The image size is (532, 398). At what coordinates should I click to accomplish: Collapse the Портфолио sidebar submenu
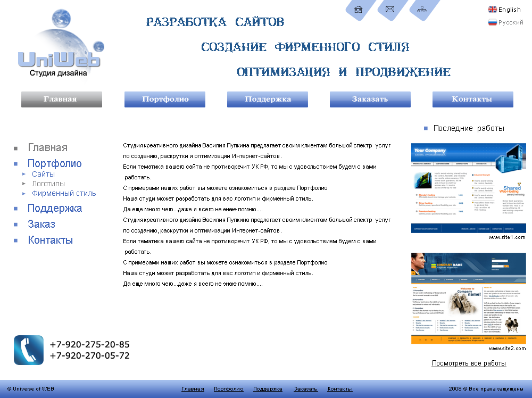[x=54, y=163]
